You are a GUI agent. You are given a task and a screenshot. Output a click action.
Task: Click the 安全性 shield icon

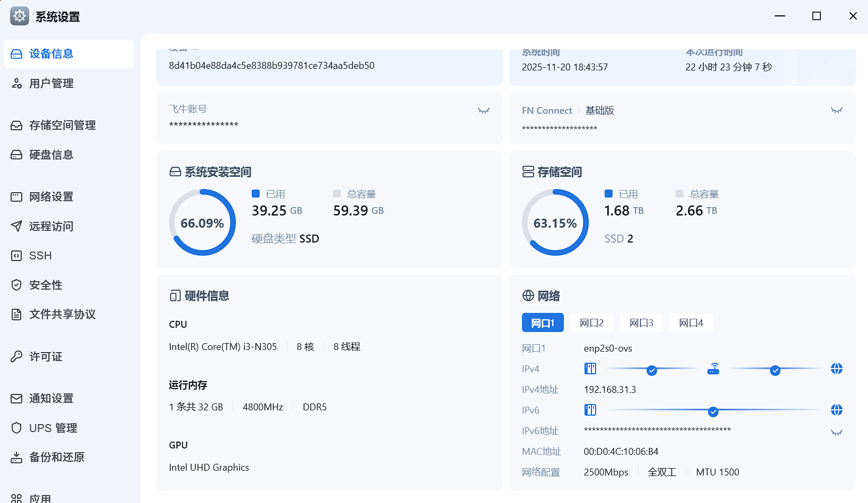pyautogui.click(x=16, y=285)
